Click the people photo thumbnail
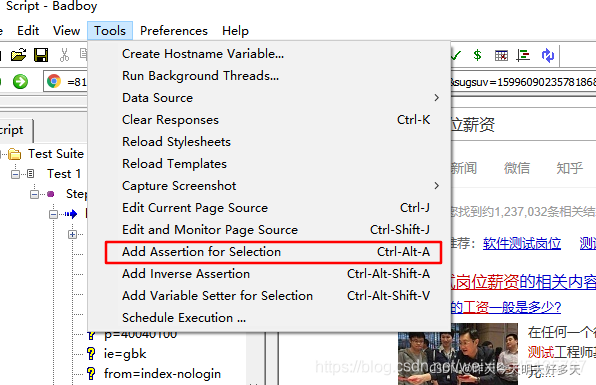Image resolution: width=596 pixels, height=385 pixels. tap(458, 354)
